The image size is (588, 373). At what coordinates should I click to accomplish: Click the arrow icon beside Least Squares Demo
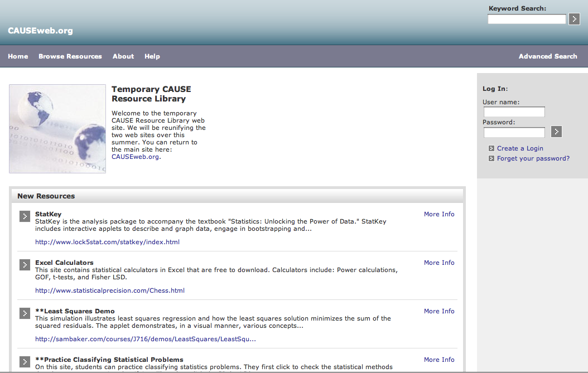pyautogui.click(x=25, y=313)
